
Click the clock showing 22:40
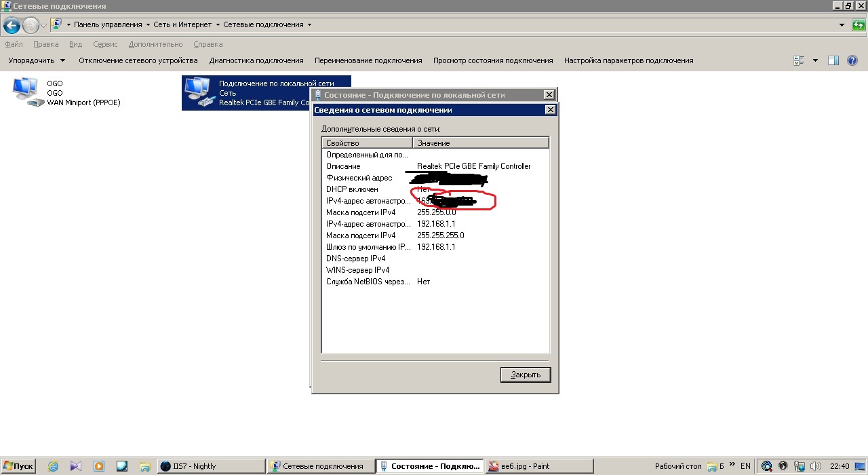click(x=840, y=466)
